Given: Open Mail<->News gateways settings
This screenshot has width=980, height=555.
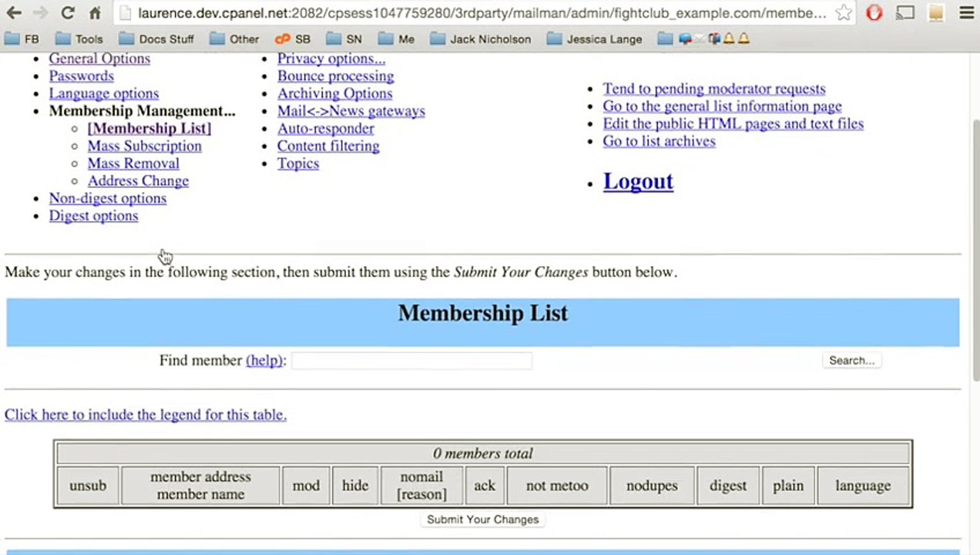Looking at the screenshot, I should [x=351, y=111].
